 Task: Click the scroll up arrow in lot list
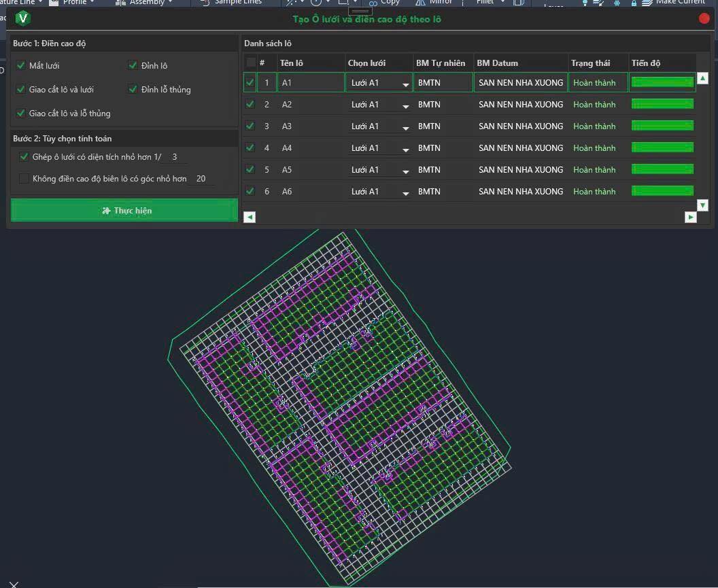point(702,78)
